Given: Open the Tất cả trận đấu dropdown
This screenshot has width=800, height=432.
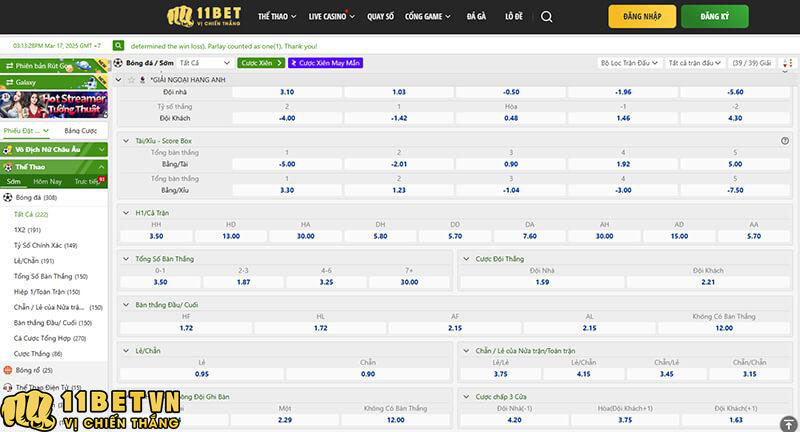Looking at the screenshot, I should click(x=695, y=62).
